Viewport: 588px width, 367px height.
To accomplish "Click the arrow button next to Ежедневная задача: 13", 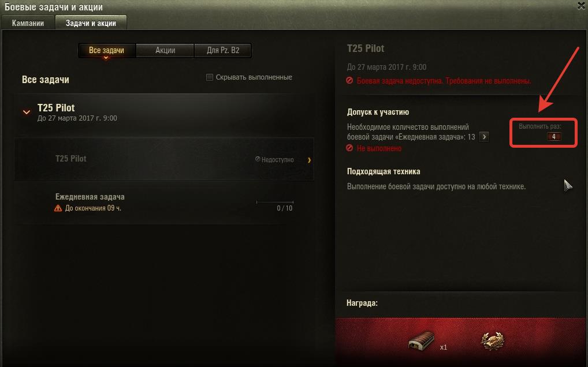I will [x=484, y=137].
